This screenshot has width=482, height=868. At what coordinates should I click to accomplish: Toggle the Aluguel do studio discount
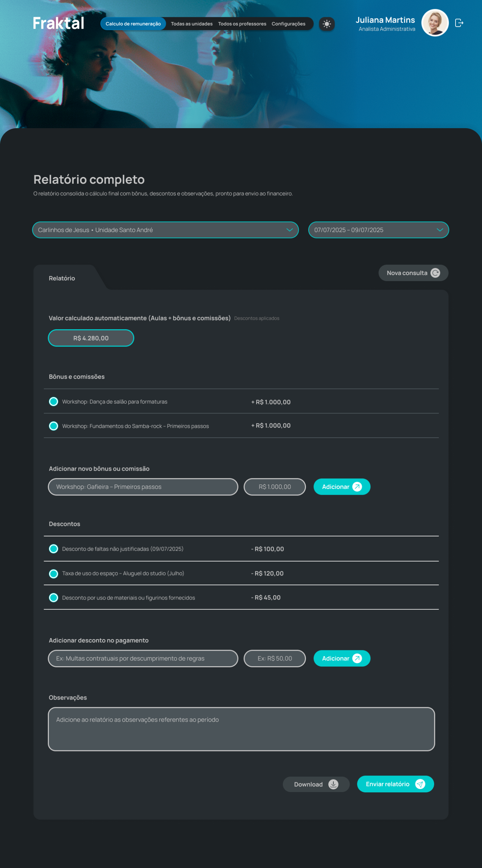pyautogui.click(x=54, y=574)
